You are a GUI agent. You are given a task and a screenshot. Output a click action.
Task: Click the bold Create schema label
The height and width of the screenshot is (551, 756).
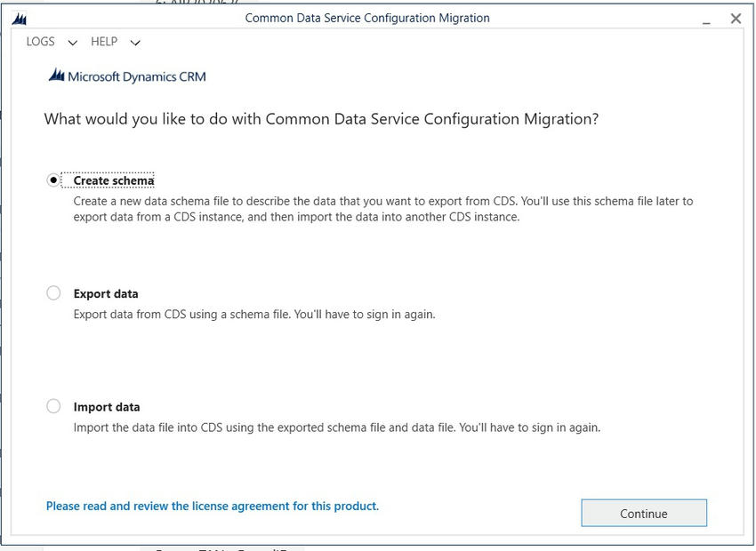click(114, 180)
